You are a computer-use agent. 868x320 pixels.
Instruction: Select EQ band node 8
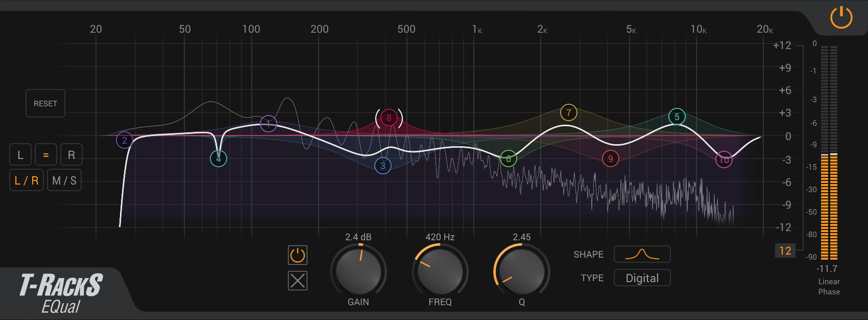(x=389, y=118)
